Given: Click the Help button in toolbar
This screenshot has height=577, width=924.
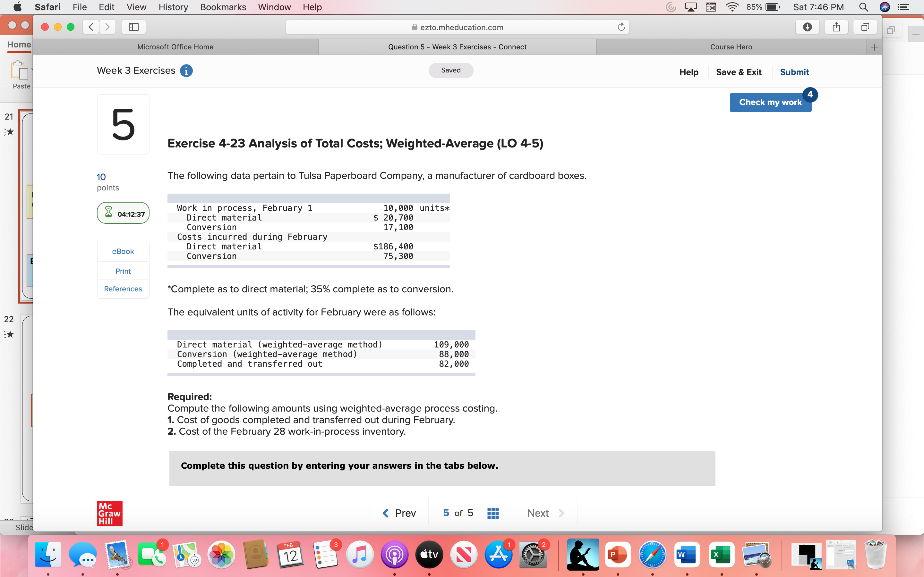Looking at the screenshot, I should click(689, 72).
